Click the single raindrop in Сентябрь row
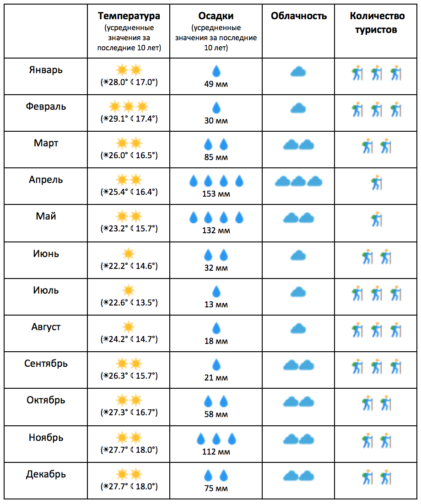The height and width of the screenshot is (504, 421). pyautogui.click(x=216, y=365)
